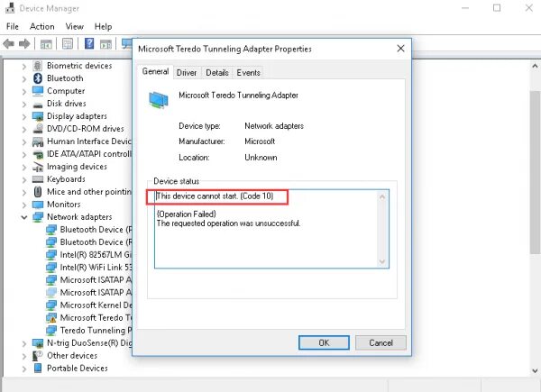Click the Back arrow toolbar icon
The width and height of the screenshot is (541, 392).
pos(9,44)
